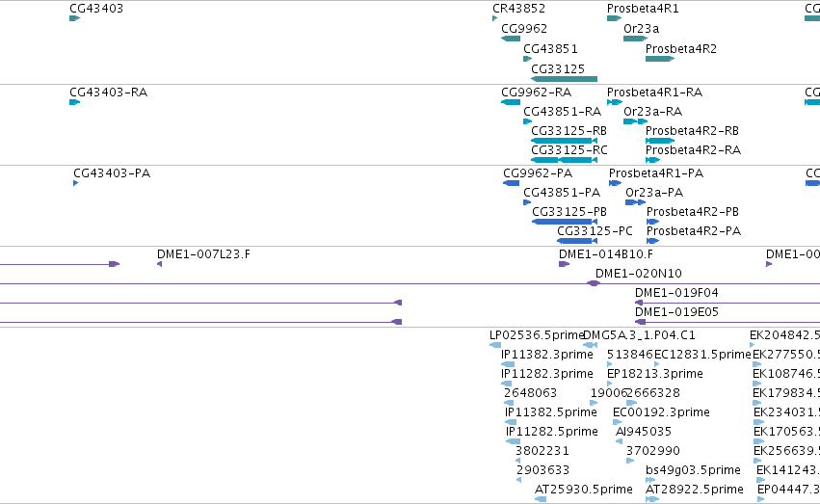
Task: Select protein Prosbeta4R2-PA
Action: point(694,231)
